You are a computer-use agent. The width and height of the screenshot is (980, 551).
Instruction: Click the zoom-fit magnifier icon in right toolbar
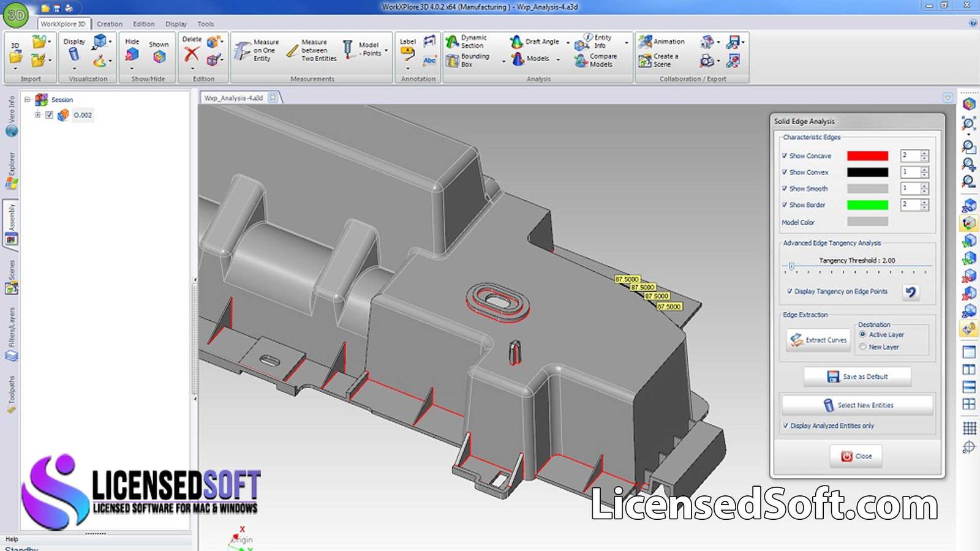968,125
